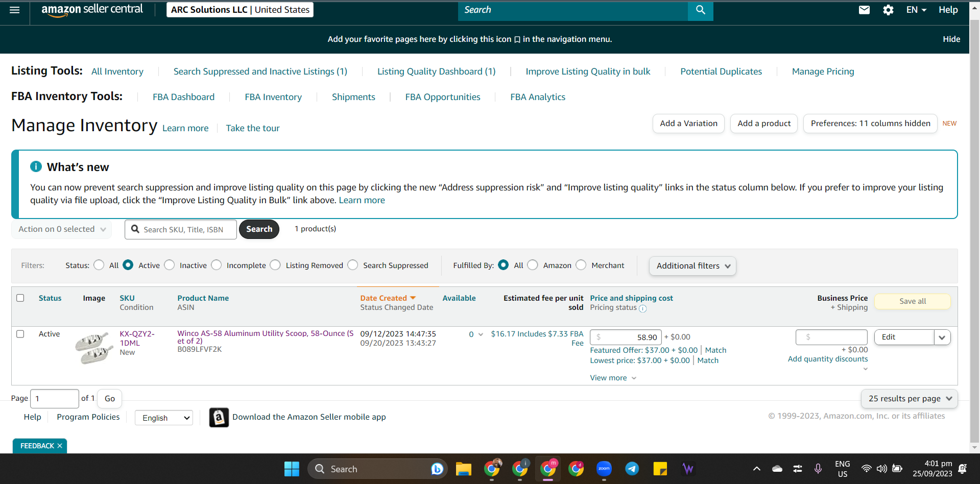Screen dimensions: 980x484
Task: Open 25 results per page dropdown
Action: [909, 399]
